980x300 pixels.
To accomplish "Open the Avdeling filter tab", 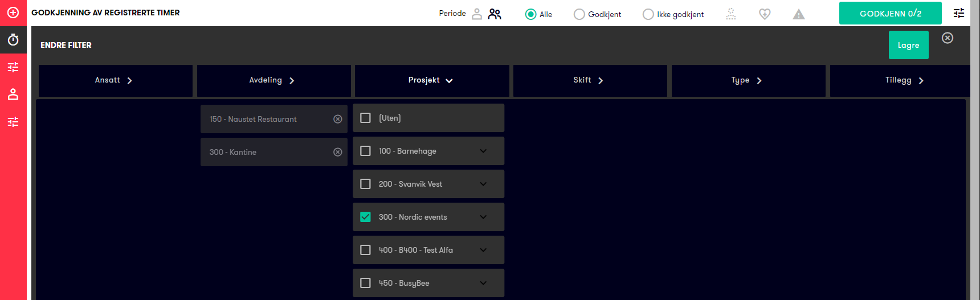I will tap(273, 80).
